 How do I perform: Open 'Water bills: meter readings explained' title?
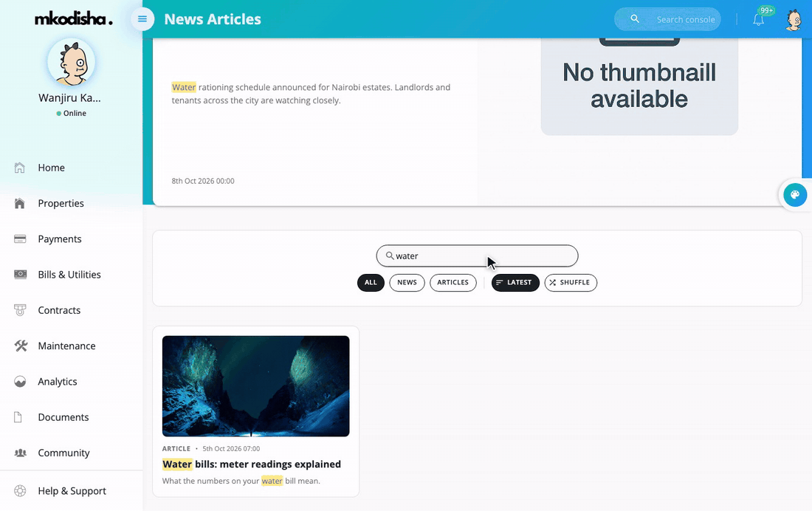252,464
